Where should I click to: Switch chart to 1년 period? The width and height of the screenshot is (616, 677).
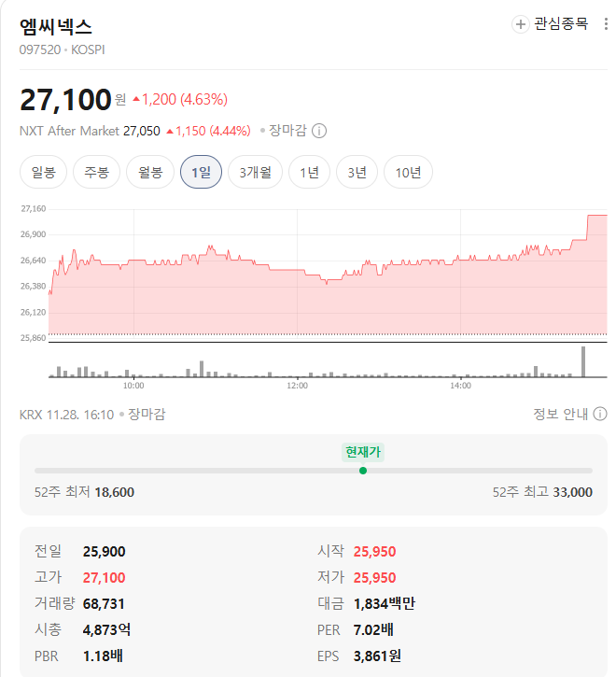309,172
